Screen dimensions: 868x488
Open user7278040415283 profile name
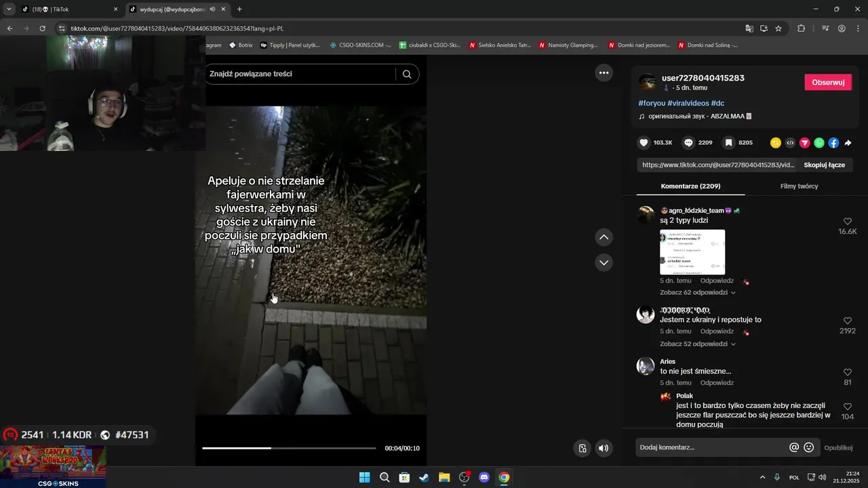703,78
